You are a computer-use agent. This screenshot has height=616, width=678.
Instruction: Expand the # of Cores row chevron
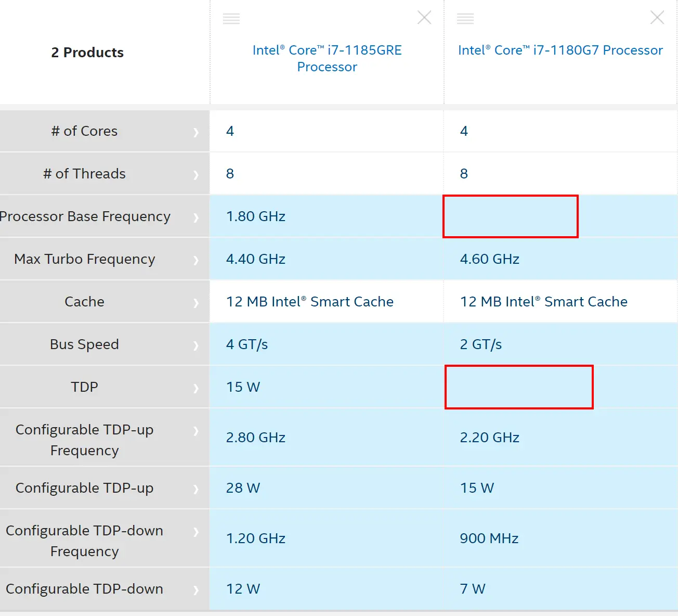tap(196, 132)
